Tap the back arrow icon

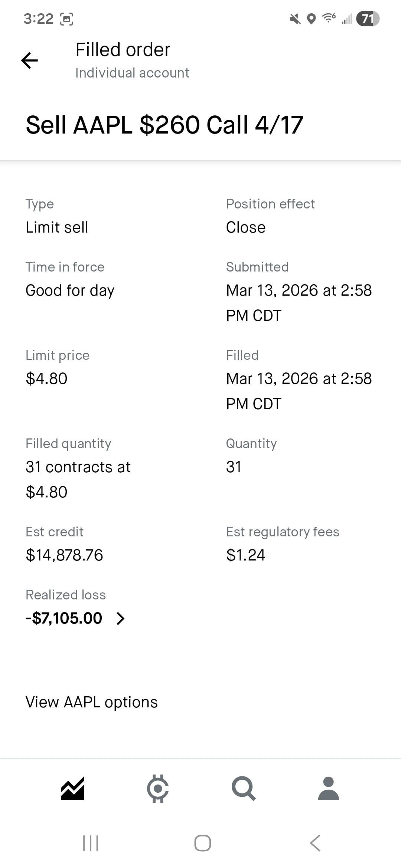click(x=30, y=60)
